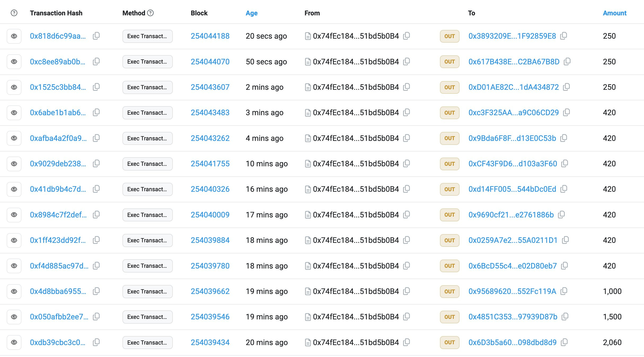Toggle eye preview for 0x41db9b4c7d row
The width and height of the screenshot is (644, 357).
click(x=14, y=189)
